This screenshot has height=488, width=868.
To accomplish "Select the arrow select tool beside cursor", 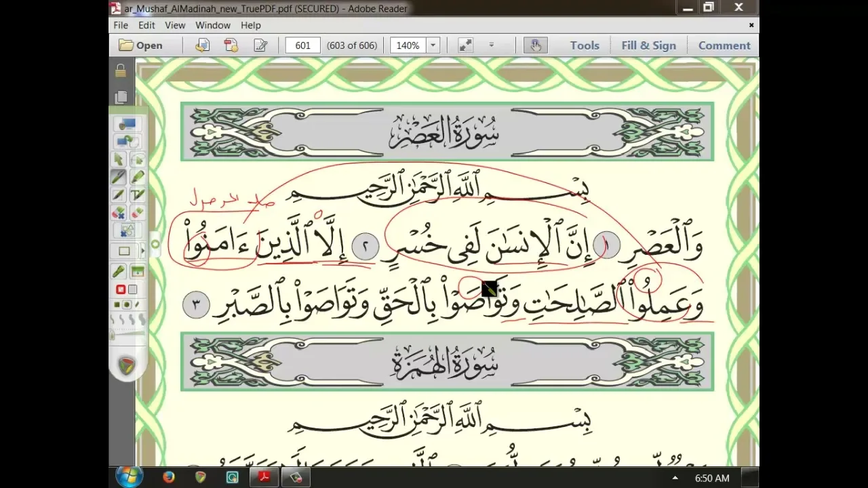I will pos(137,159).
